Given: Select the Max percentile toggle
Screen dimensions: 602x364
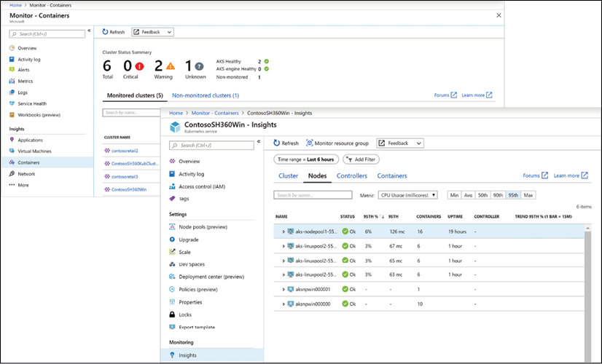Looking at the screenshot, I should pyautogui.click(x=528, y=195).
